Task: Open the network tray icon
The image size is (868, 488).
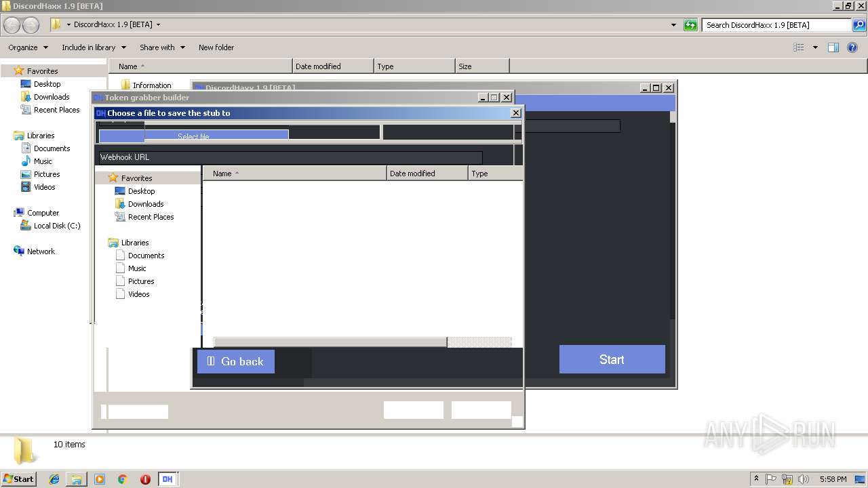Action: coord(787,479)
